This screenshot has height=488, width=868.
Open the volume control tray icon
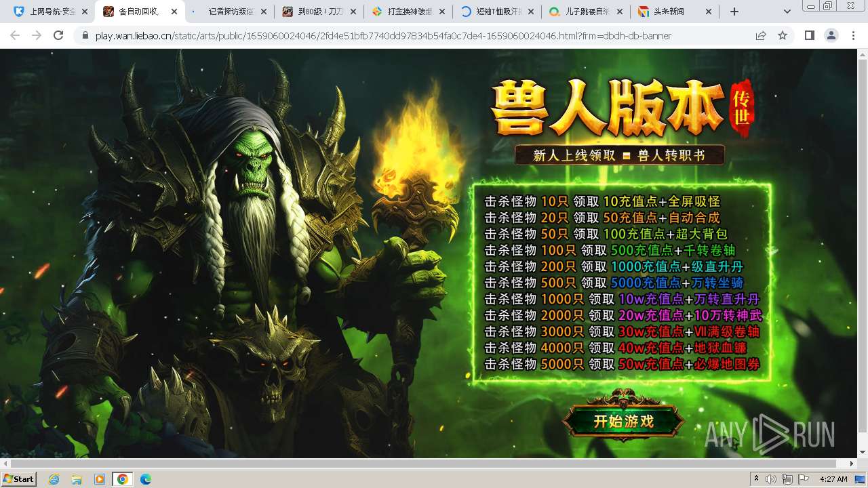pyautogui.click(x=770, y=479)
